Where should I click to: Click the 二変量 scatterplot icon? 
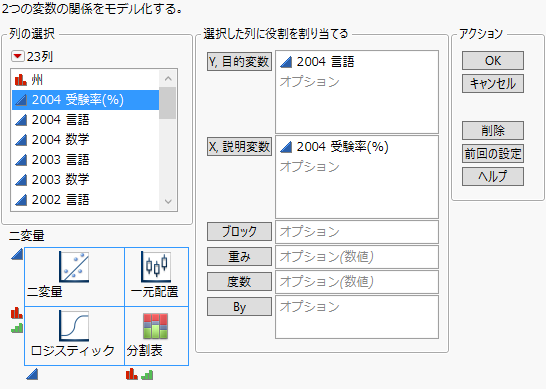(74, 267)
